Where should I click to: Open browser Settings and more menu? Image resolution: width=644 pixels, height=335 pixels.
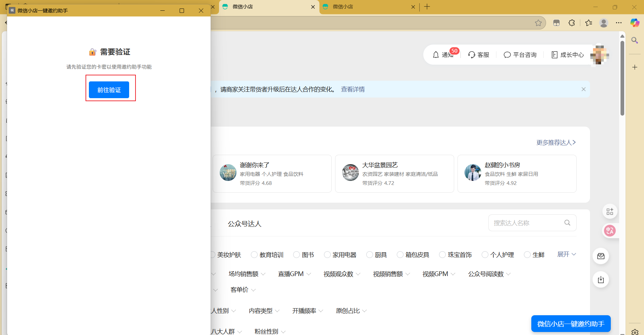coord(619,23)
